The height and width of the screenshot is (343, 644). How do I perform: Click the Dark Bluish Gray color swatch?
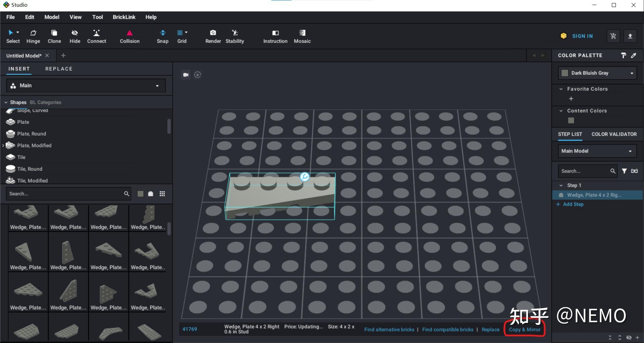(x=565, y=73)
